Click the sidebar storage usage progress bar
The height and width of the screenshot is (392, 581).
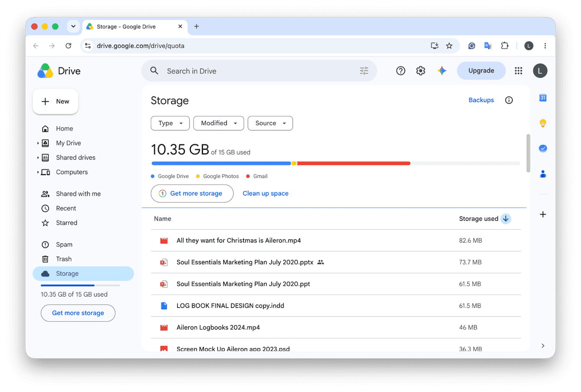coord(80,285)
